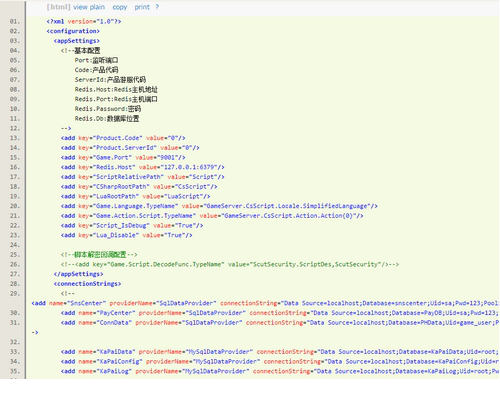The image size is (500, 394).
Task: Click the Game.Language.TypeName line
Action: 219,206
